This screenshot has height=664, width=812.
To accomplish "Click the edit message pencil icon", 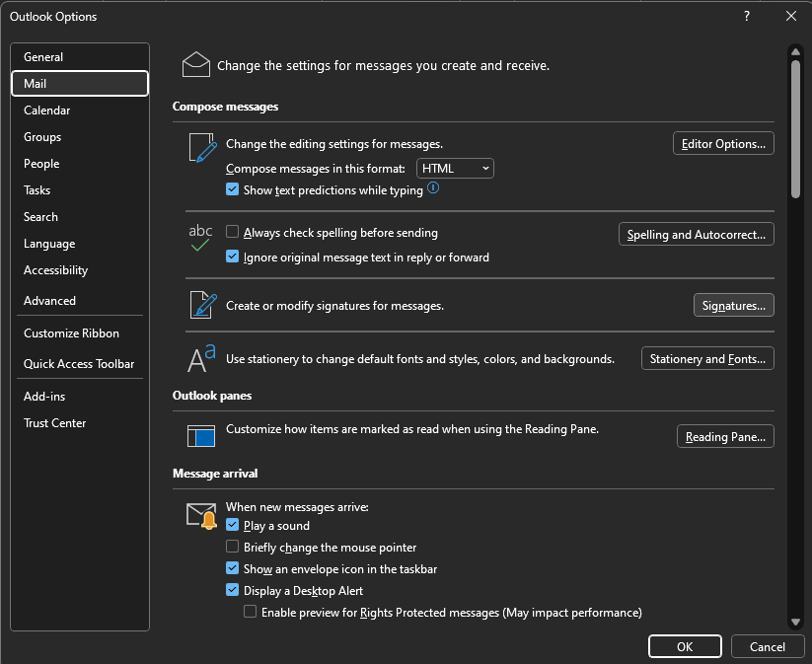I will (x=202, y=148).
